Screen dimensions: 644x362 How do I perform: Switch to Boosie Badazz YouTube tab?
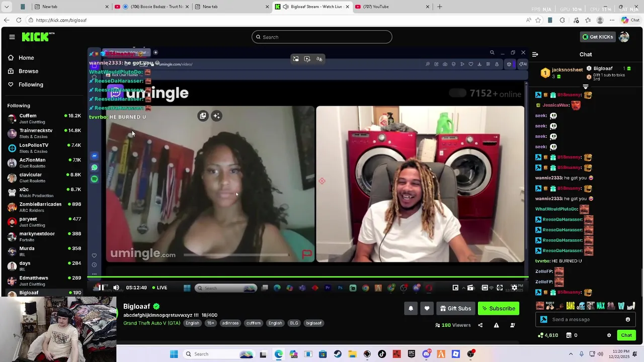click(151, 7)
